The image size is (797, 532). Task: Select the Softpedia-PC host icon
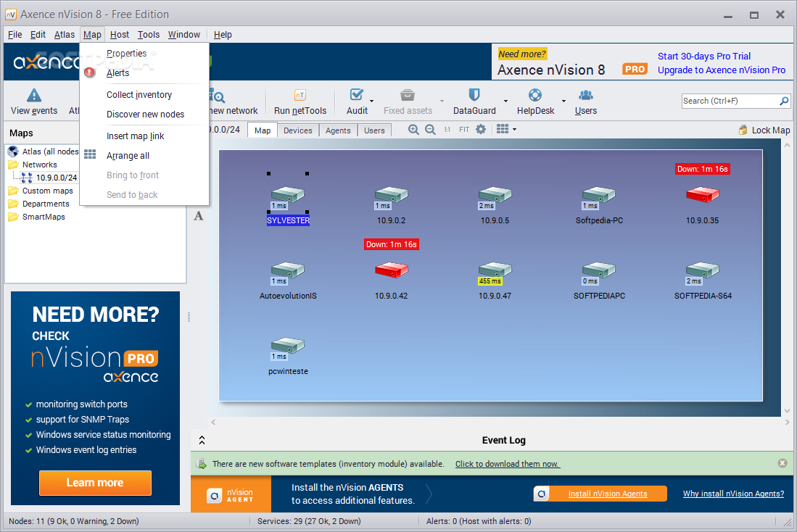(599, 196)
